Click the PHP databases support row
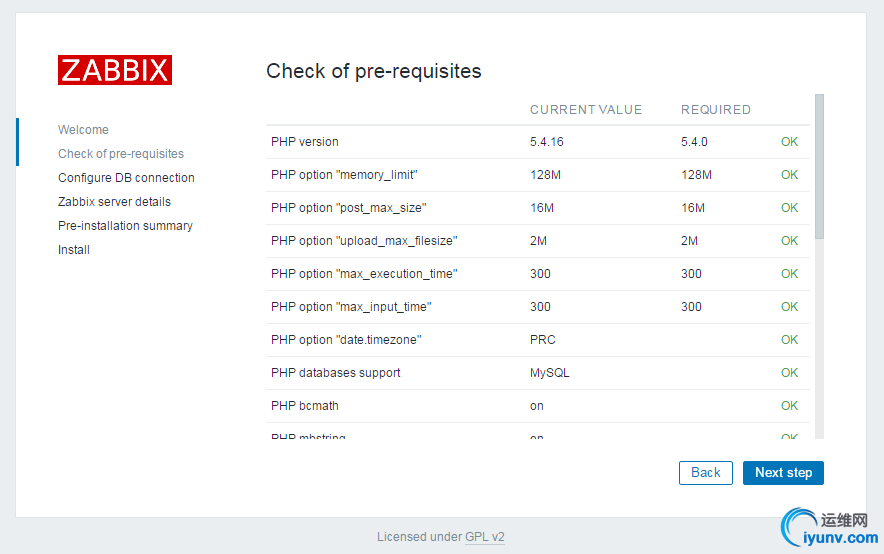The image size is (884, 554). pyautogui.click(x=336, y=373)
